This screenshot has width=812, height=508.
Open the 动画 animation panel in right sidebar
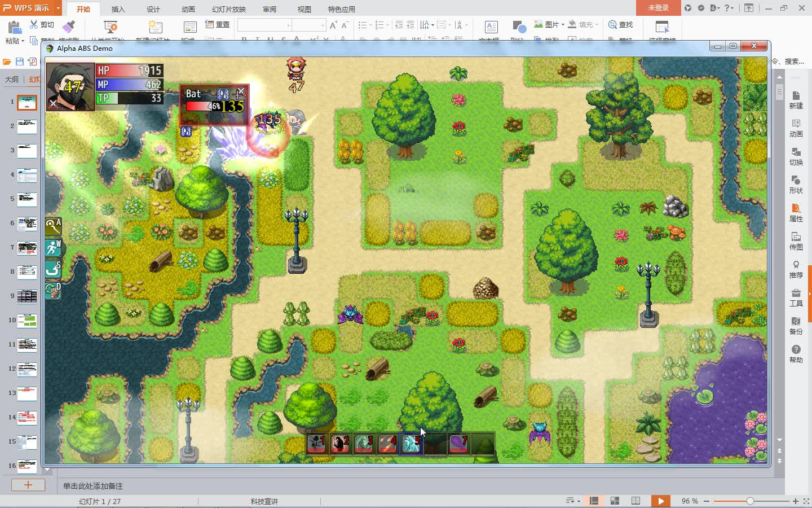(x=796, y=129)
